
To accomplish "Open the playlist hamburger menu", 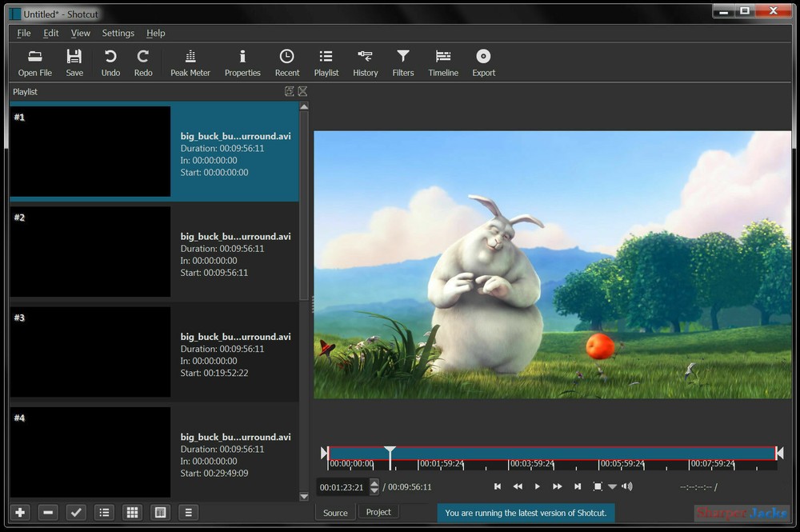I will [x=188, y=512].
